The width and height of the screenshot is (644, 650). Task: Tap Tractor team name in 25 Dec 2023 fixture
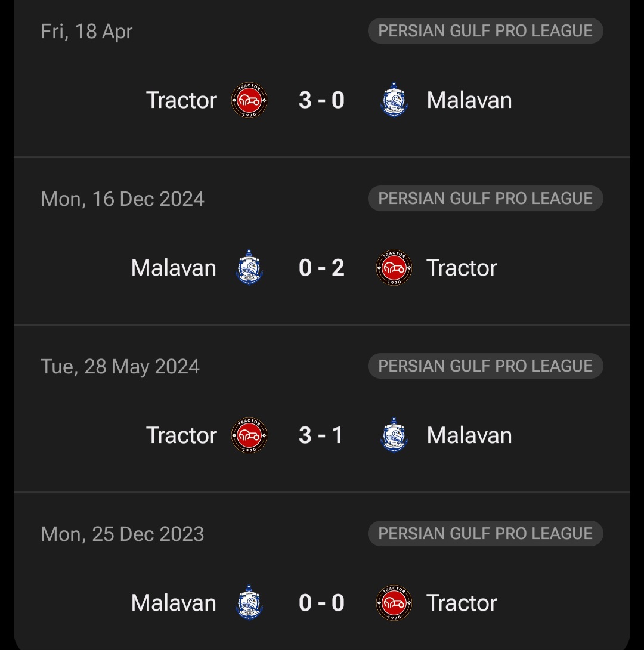(x=462, y=603)
